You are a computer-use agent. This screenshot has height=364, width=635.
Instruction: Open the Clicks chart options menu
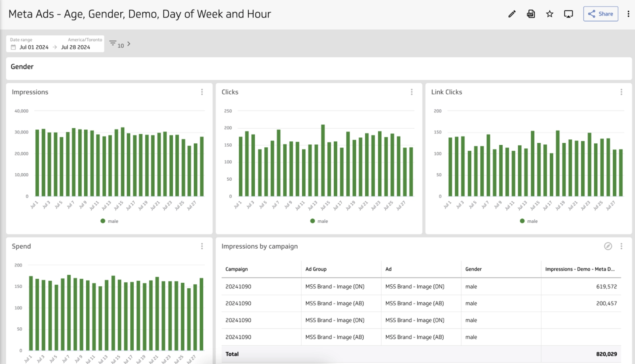(411, 92)
